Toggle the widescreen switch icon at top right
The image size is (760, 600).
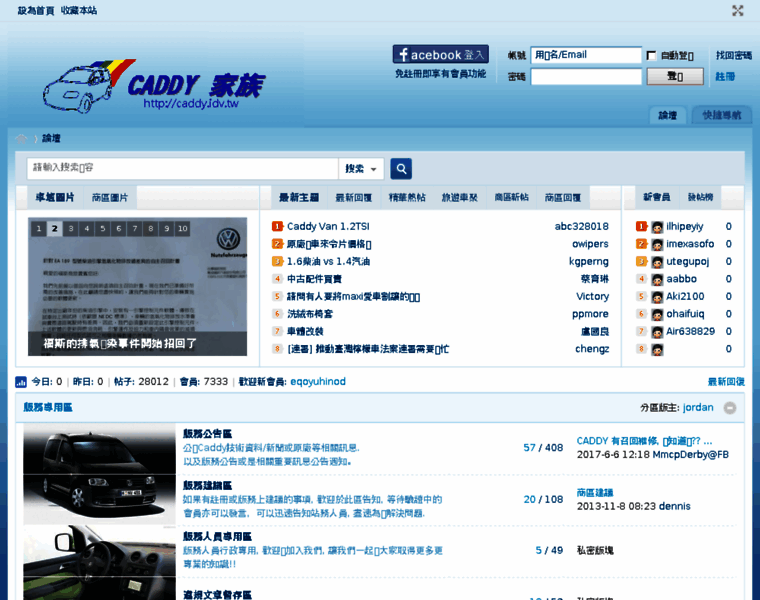tap(737, 11)
